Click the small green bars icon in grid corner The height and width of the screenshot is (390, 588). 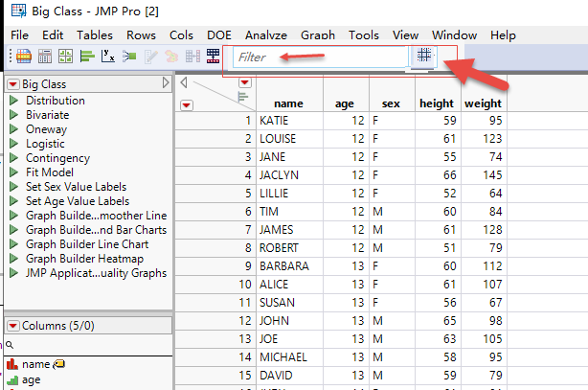pyautogui.click(x=243, y=97)
